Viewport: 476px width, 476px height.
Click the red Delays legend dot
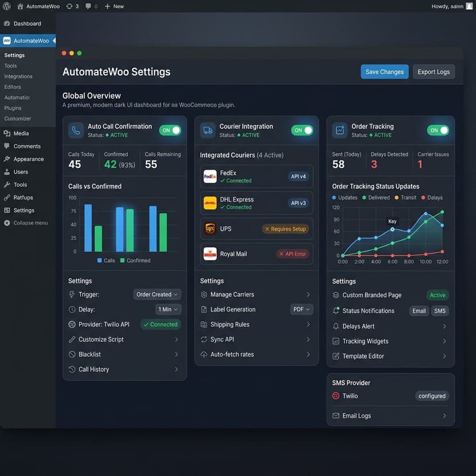coord(423,198)
